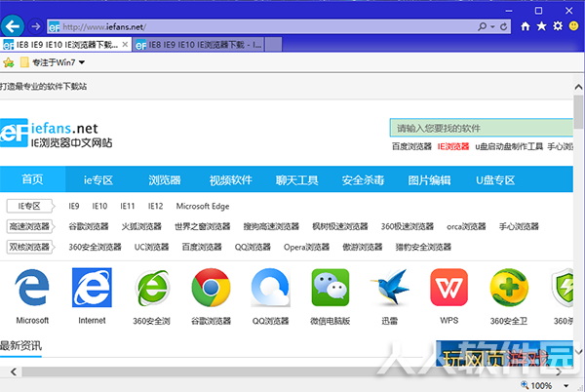This screenshot has height=392, width=585.
Task: Open the 图片编辑 navigation item
Action: point(429,180)
